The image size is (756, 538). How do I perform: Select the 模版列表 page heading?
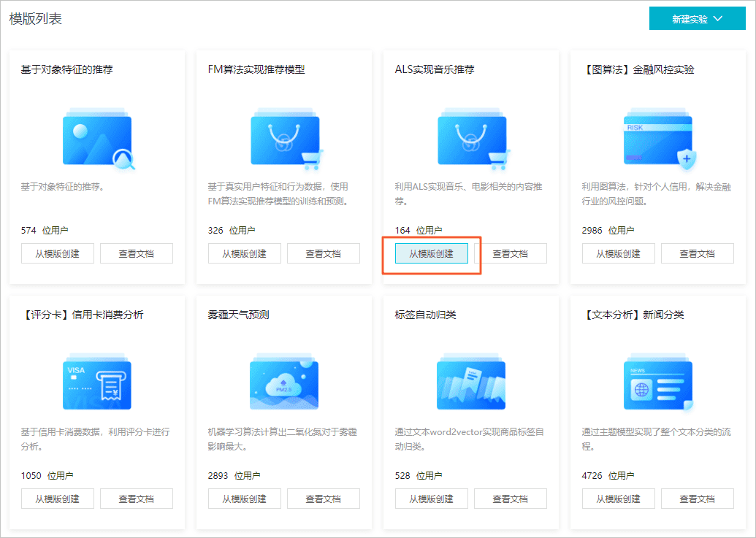tap(36, 19)
